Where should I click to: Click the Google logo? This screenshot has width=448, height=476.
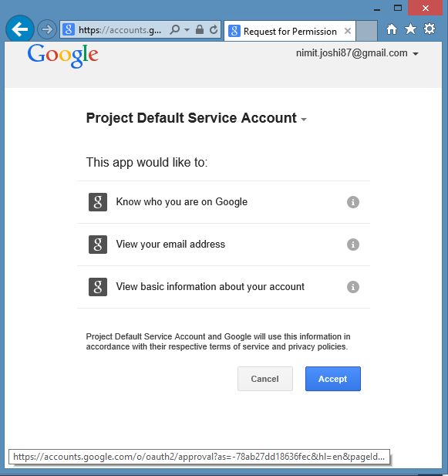(62, 56)
